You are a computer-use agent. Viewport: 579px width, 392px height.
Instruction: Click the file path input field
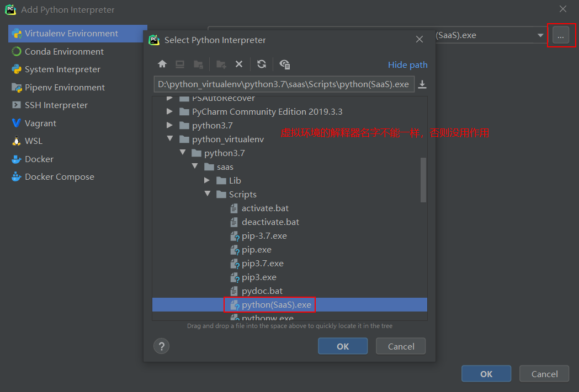tap(284, 84)
